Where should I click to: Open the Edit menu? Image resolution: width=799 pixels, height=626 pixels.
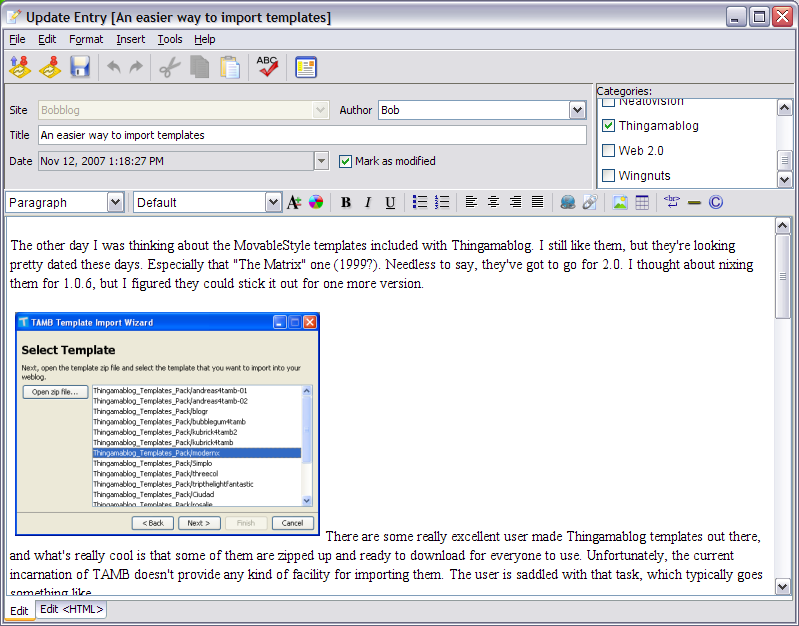click(x=47, y=39)
